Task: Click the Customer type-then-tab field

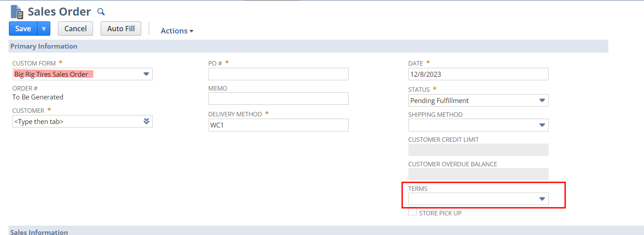Action: click(x=76, y=121)
